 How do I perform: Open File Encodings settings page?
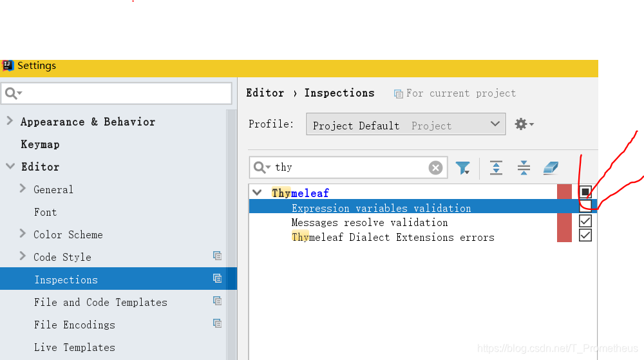point(75,325)
